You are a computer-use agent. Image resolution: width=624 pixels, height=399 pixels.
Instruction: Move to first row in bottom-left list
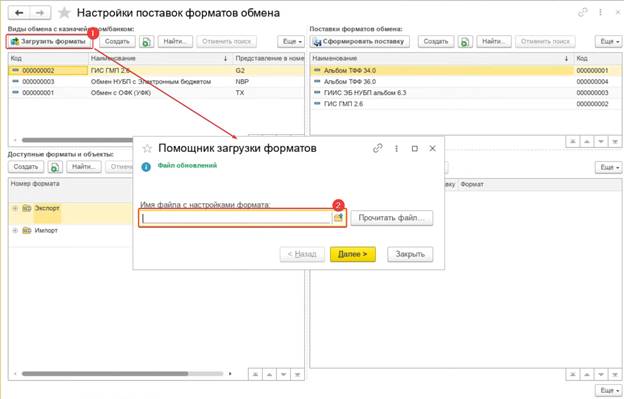[255, 374]
